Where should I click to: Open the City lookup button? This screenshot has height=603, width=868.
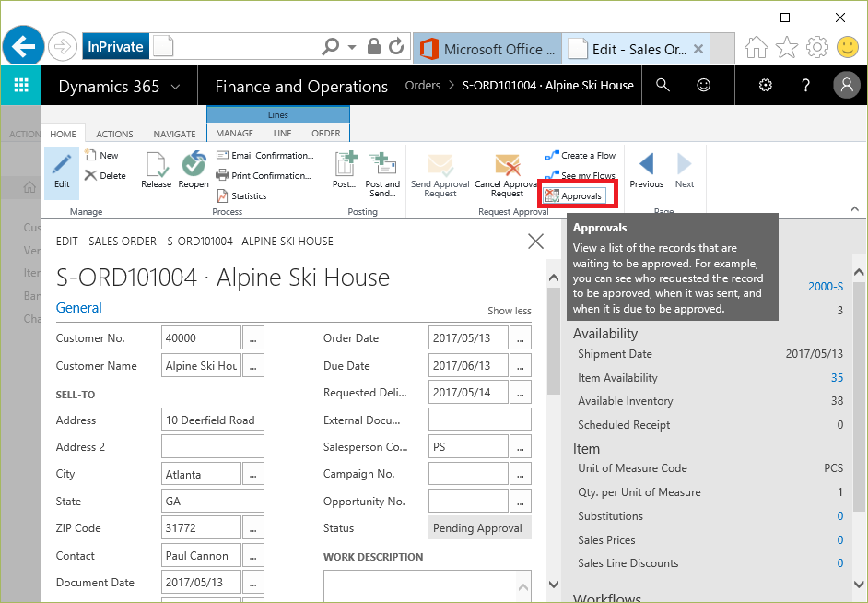pyautogui.click(x=253, y=474)
